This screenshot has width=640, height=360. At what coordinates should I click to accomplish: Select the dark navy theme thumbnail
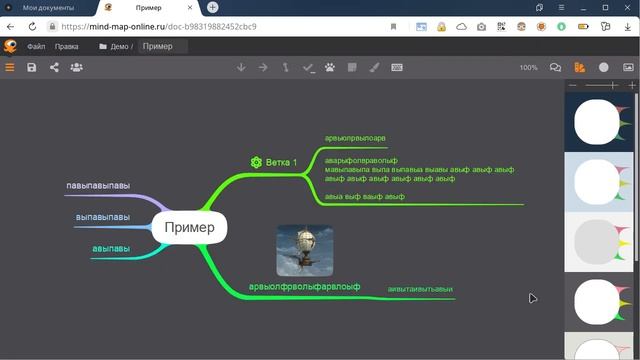(x=599, y=122)
